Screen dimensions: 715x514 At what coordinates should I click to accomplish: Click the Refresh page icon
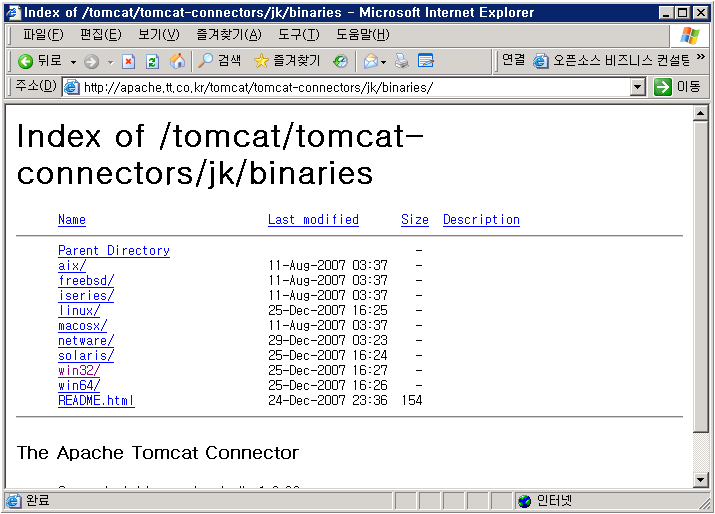[152, 61]
